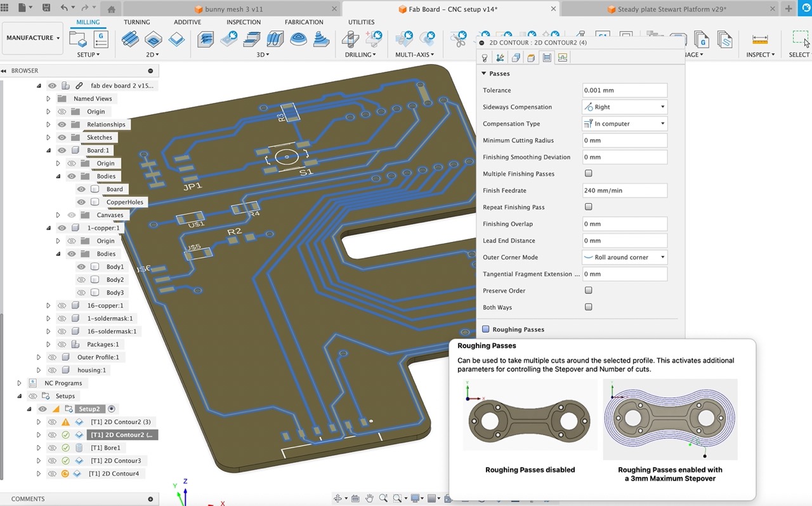The height and width of the screenshot is (506, 812).
Task: Switch to the FABRICATION ribbon tab
Action: (x=304, y=22)
